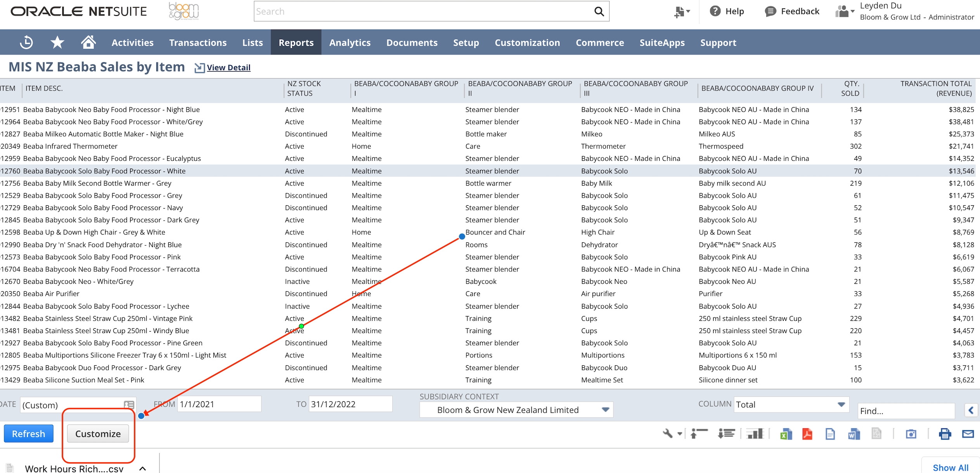This screenshot has height=473, width=980.
Task: Open the Activities menu
Action: pyautogui.click(x=132, y=42)
